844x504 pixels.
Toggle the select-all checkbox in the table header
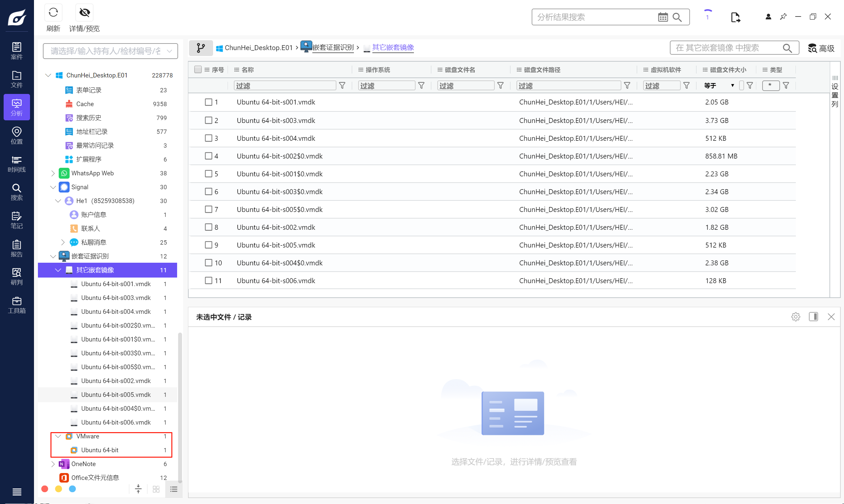(x=198, y=70)
